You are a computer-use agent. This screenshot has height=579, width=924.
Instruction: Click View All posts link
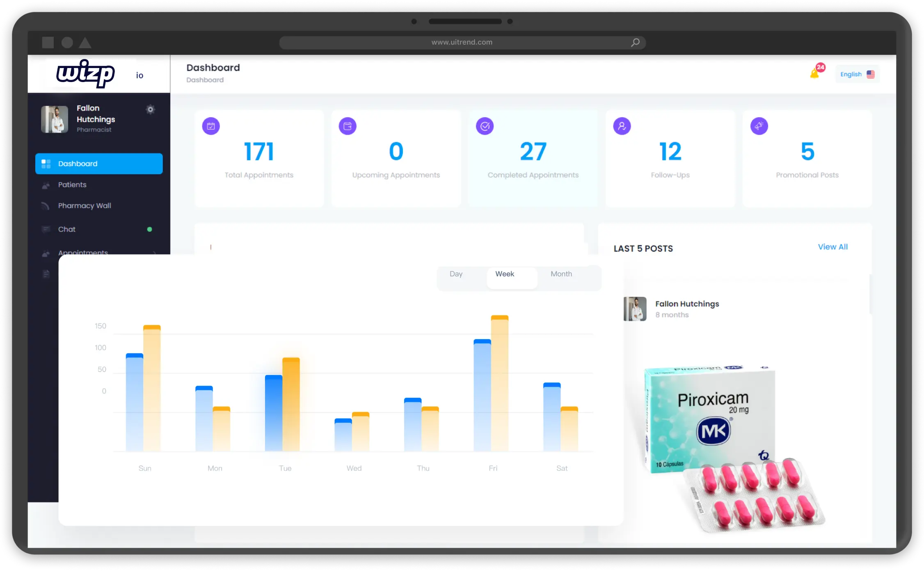coord(833,247)
